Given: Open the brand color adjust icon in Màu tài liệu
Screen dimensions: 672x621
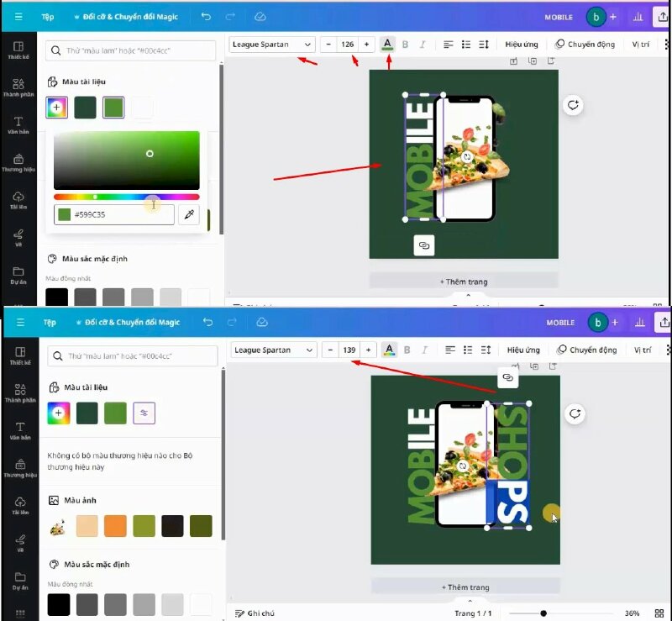Looking at the screenshot, I should [x=144, y=413].
